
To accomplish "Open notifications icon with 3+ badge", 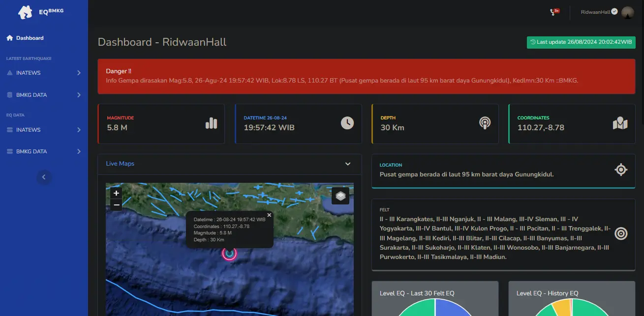I will tap(554, 12).
